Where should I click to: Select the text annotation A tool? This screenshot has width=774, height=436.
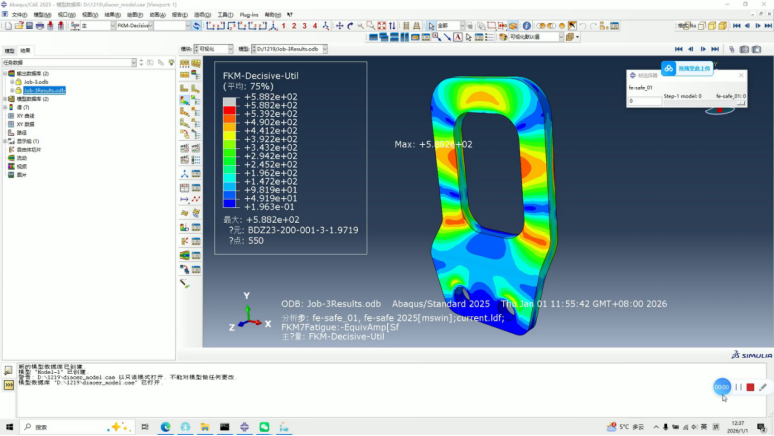coord(458,37)
